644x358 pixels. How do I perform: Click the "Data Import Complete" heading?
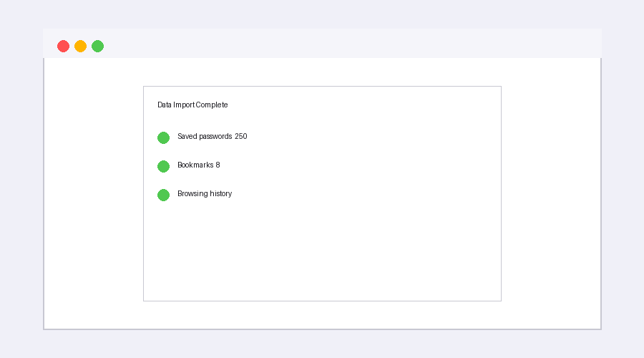point(192,105)
